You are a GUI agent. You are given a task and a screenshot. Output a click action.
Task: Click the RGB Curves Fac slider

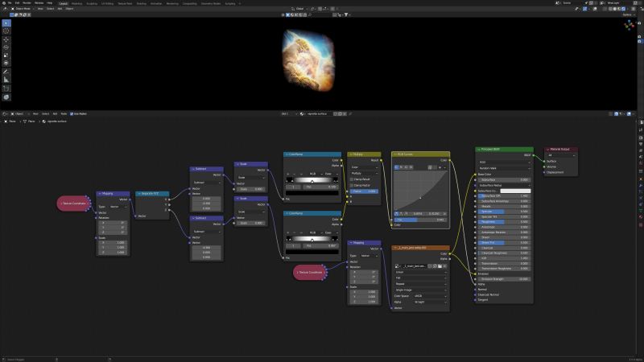pos(420,220)
